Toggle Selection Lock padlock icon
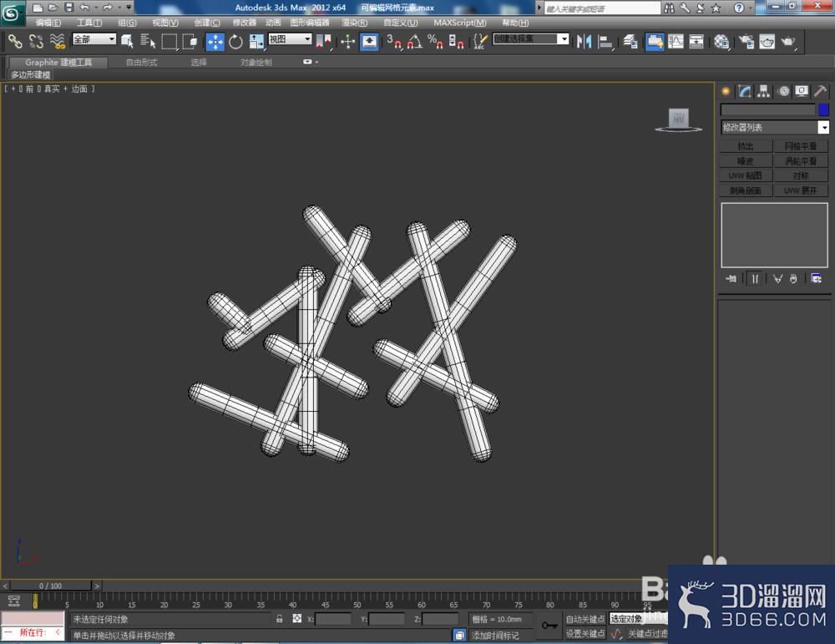The height and width of the screenshot is (644, 835). pyautogui.click(x=280, y=618)
